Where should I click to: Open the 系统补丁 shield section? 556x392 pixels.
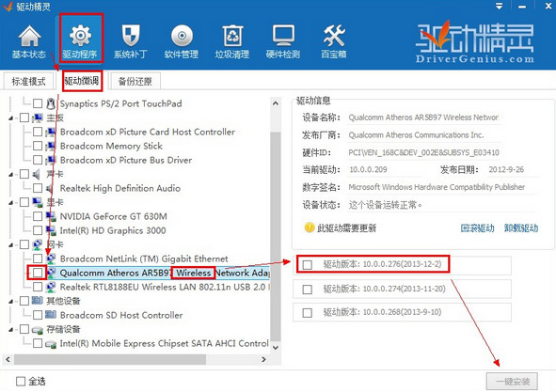click(x=131, y=41)
